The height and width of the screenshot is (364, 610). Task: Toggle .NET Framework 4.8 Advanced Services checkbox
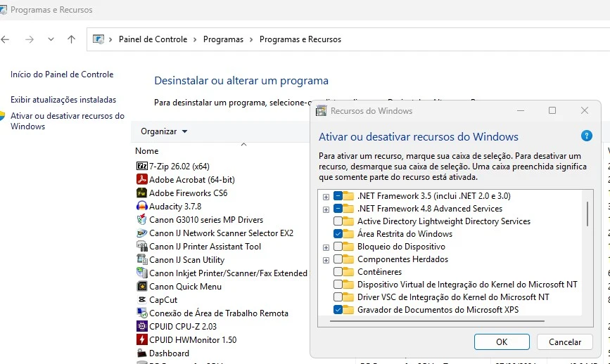[338, 209]
